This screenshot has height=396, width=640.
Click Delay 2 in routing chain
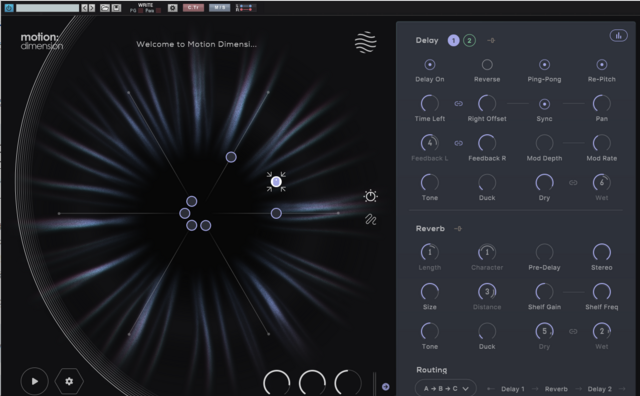pos(600,389)
